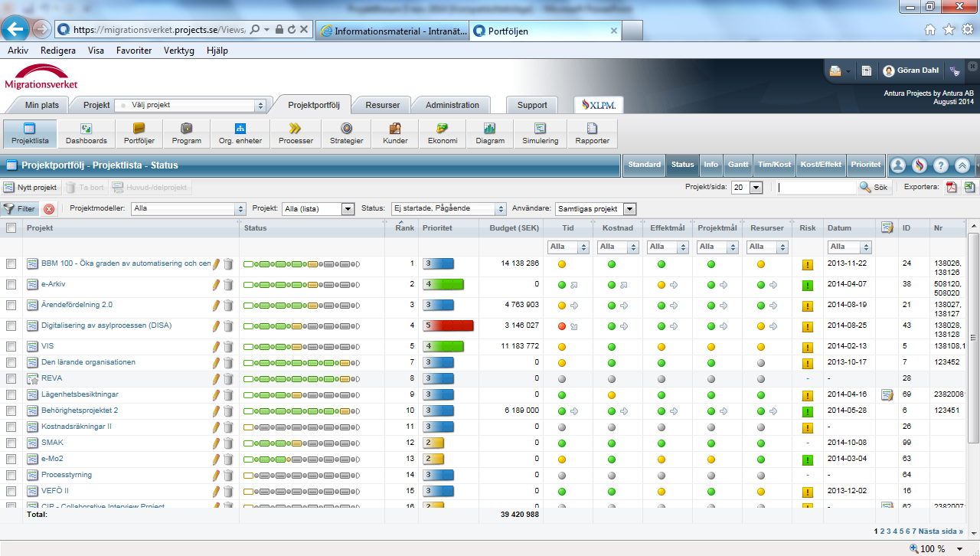The height and width of the screenshot is (556, 980).
Task: Click yellow priority 2 bar for SMAK
Action: (433, 443)
